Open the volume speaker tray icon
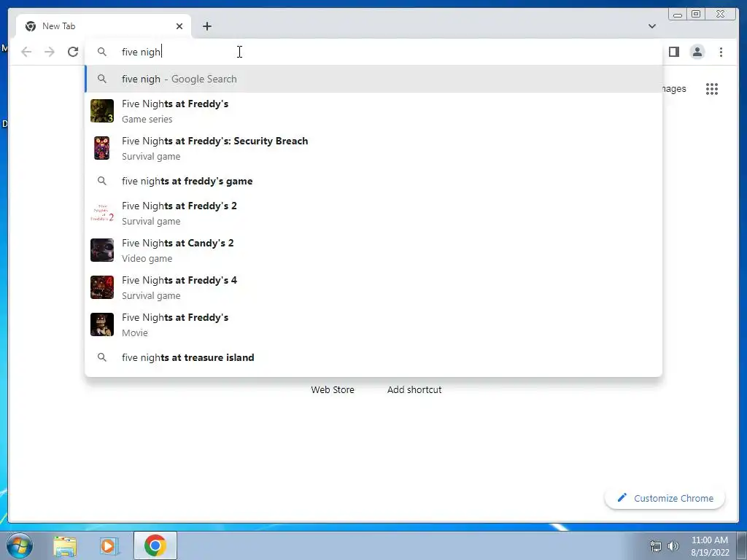The image size is (747, 560). [673, 546]
